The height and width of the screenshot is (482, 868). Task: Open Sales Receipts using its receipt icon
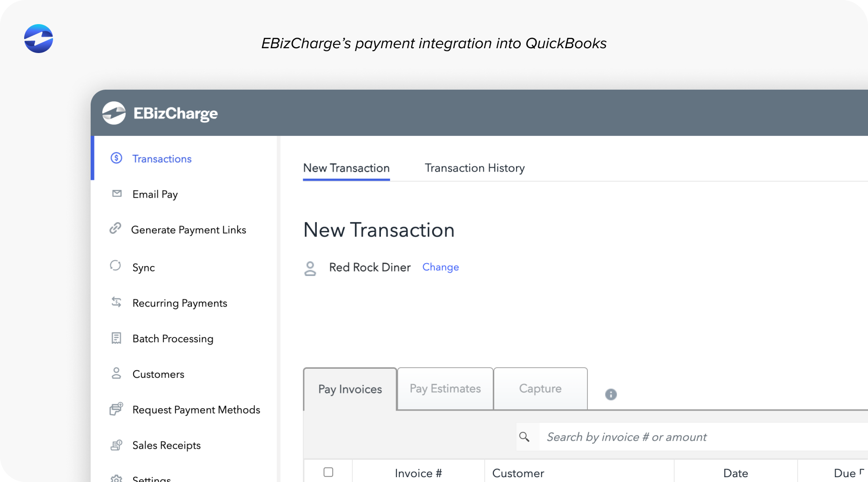tap(116, 444)
